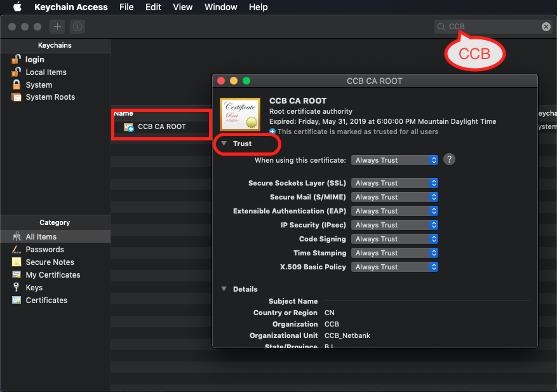
Task: Select the System Roots keychain
Action: (55, 97)
